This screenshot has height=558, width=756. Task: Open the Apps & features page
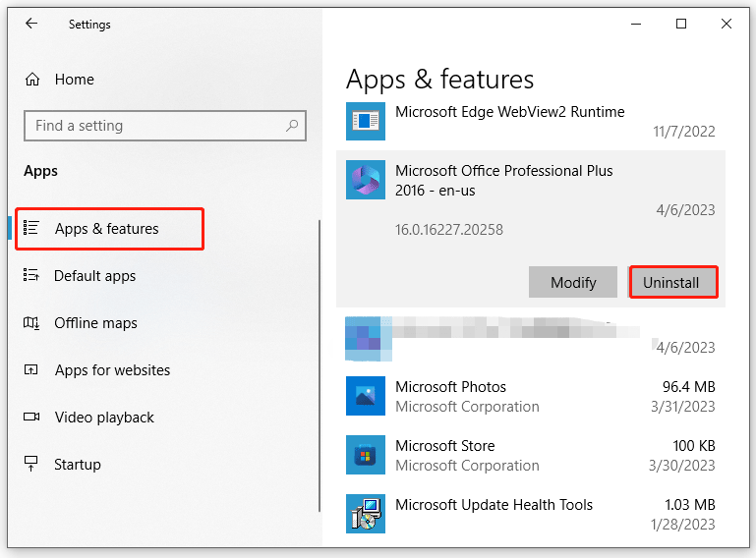[x=107, y=229]
